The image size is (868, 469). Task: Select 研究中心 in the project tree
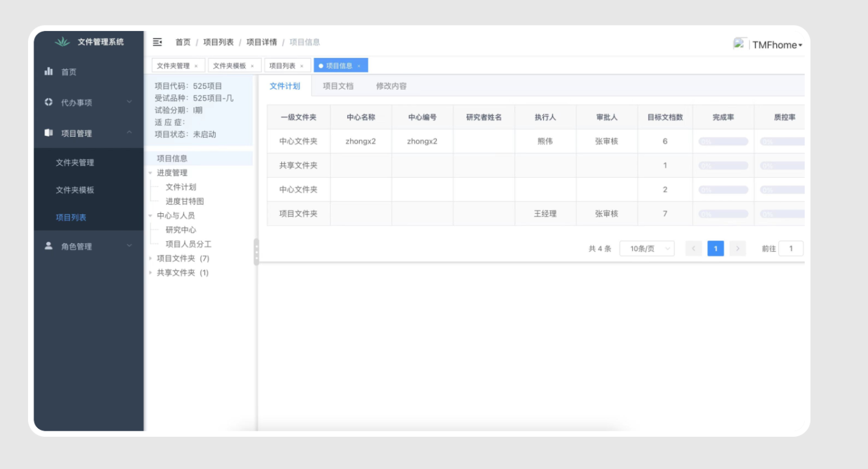click(x=181, y=230)
